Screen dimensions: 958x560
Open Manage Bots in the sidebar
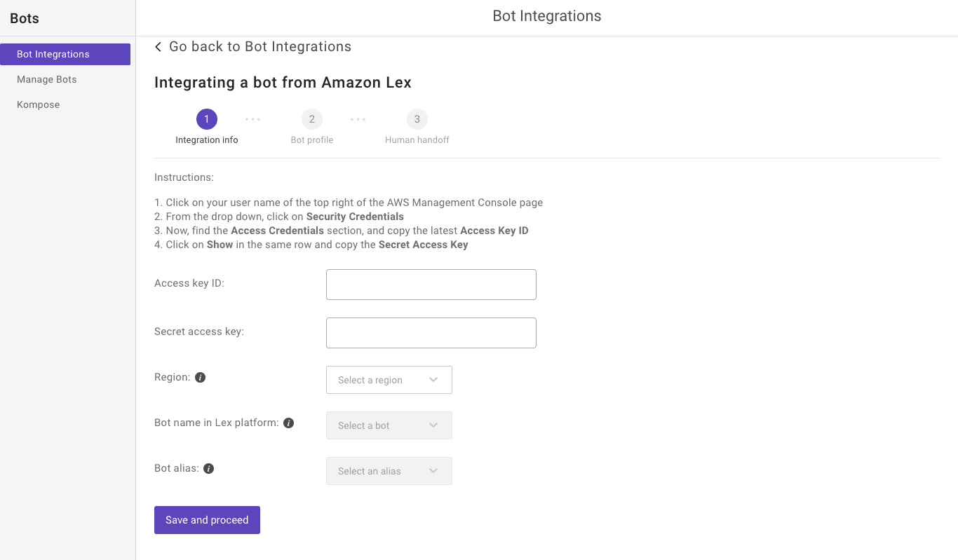click(x=46, y=79)
